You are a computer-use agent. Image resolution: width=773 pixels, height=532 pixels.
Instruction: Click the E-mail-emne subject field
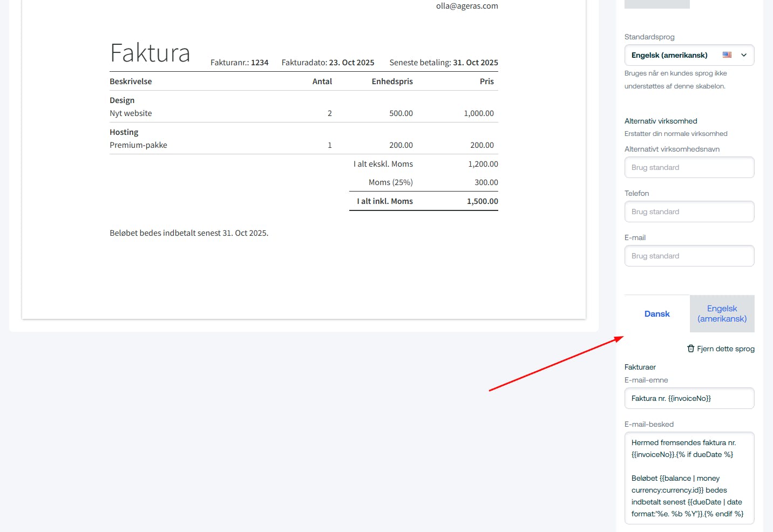coord(689,398)
